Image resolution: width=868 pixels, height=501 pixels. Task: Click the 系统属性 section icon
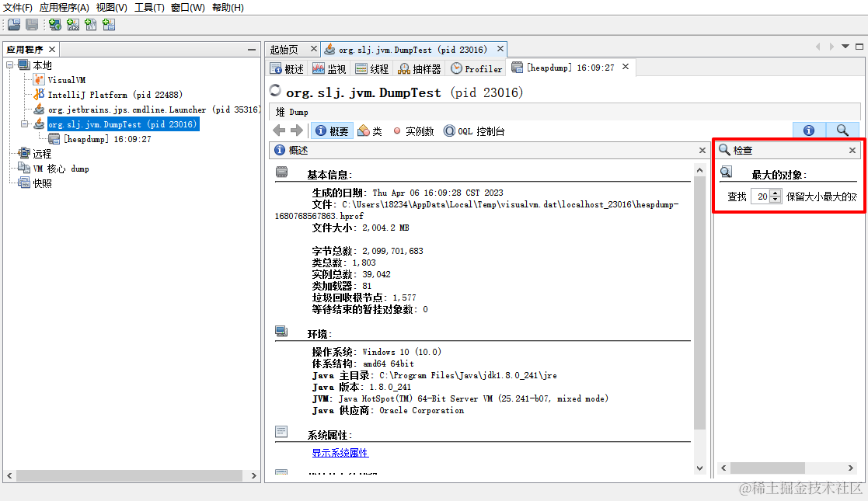[281, 431]
